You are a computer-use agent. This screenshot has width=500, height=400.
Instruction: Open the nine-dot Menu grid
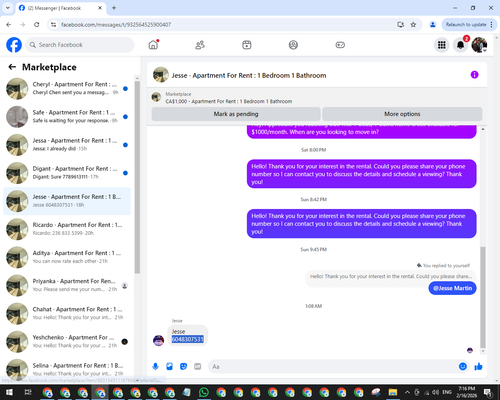(442, 45)
